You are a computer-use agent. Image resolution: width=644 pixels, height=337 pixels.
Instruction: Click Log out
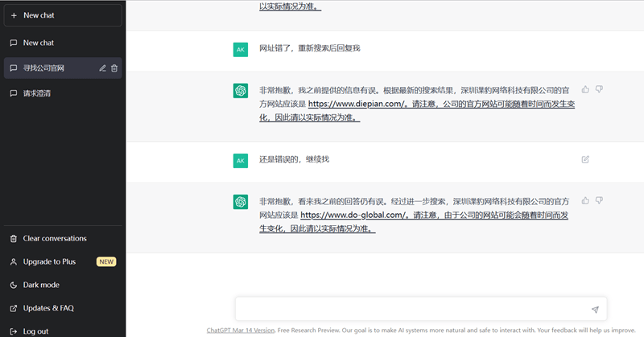(63, 331)
